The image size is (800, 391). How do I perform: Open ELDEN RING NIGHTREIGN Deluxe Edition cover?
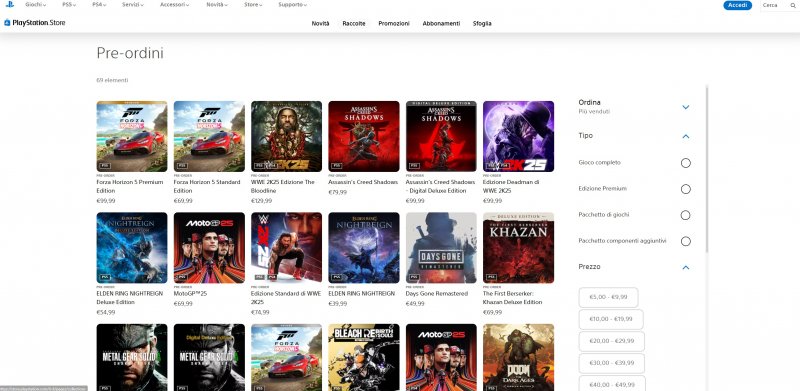tap(132, 248)
